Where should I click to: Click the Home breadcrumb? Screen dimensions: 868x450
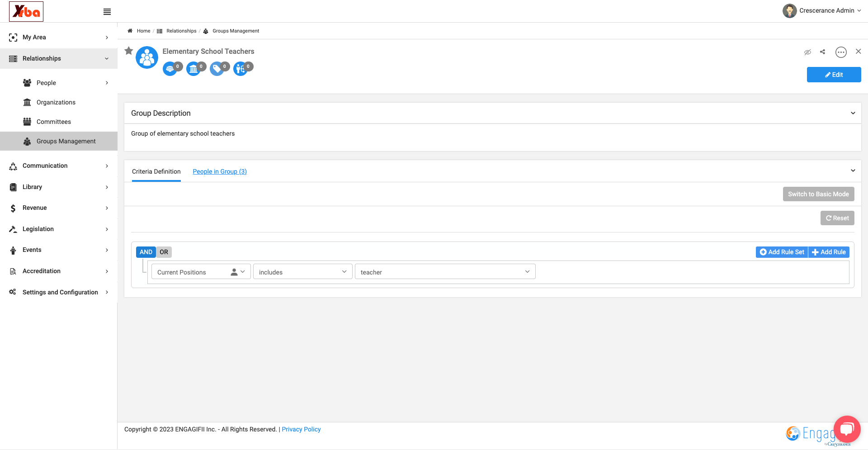143,31
